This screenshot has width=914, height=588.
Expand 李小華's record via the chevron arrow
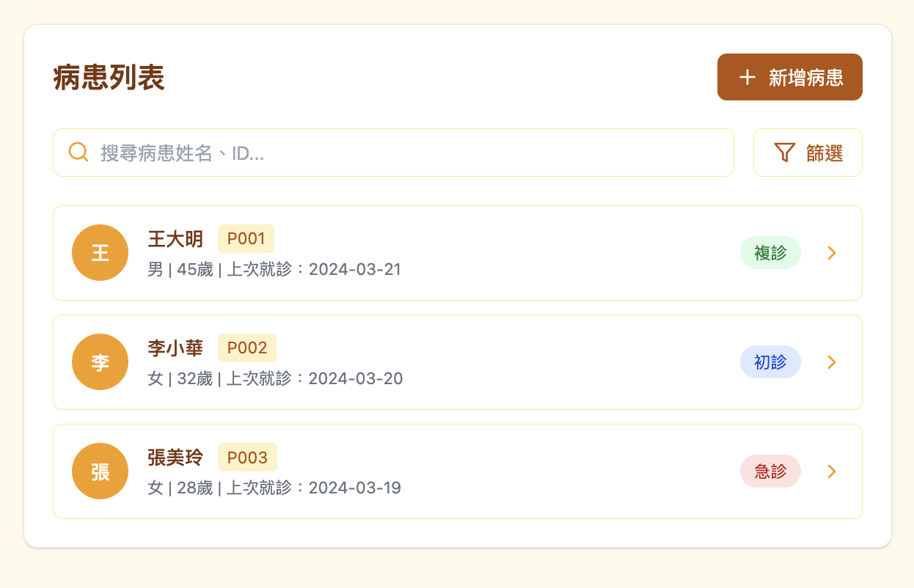tap(831, 361)
